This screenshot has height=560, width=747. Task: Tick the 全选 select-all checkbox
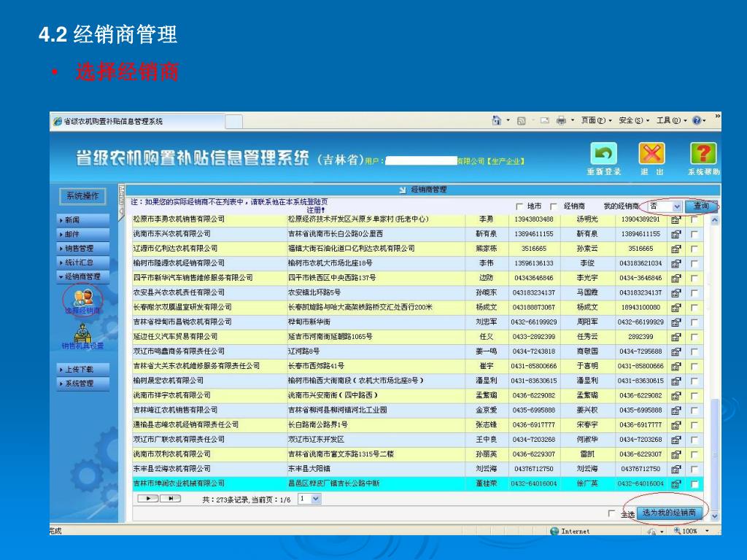611,513
